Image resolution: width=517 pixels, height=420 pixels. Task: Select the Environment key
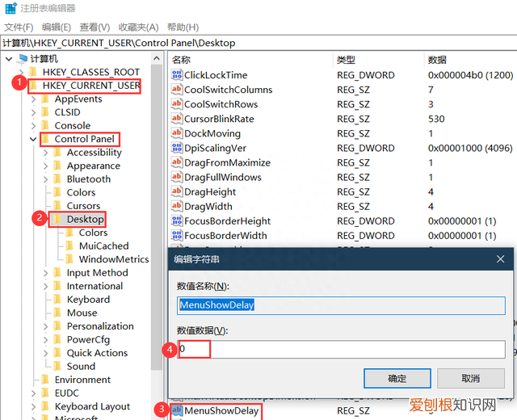pos(82,380)
